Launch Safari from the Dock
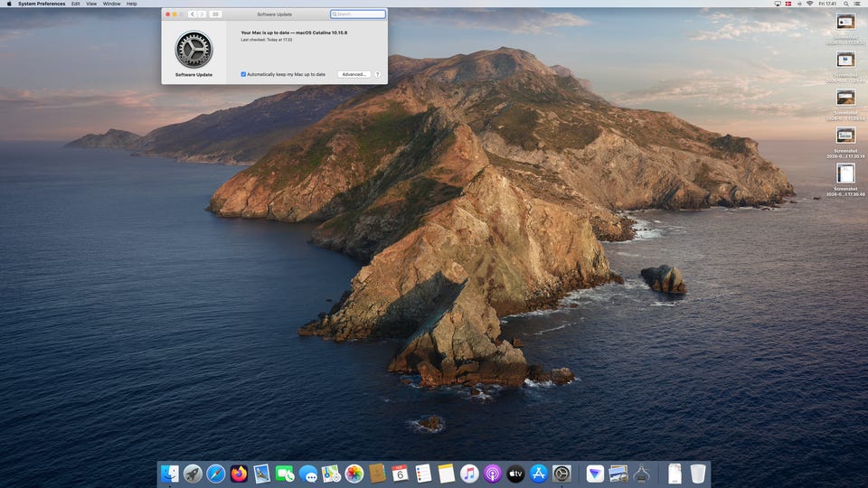Image resolution: width=868 pixels, height=488 pixels. click(x=216, y=474)
